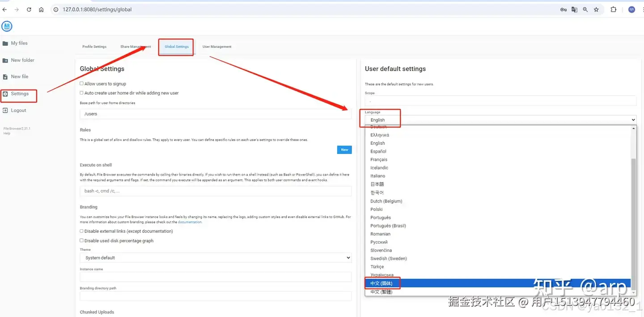Click the New folder icon
644x317 pixels.
5,60
